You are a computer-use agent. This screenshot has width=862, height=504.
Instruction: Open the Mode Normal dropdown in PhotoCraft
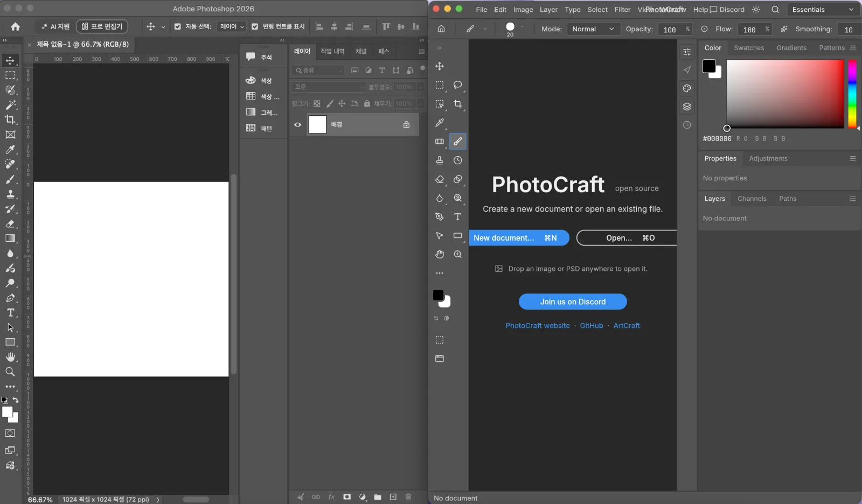(593, 29)
